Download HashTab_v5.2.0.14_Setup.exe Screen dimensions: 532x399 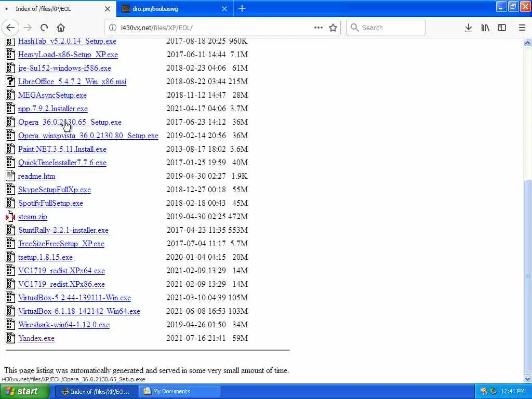67,41
